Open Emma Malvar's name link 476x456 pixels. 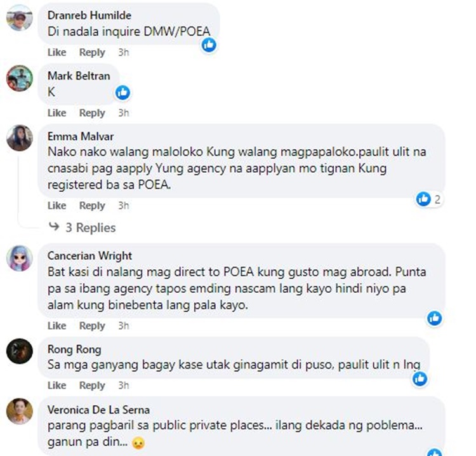pos(81,137)
